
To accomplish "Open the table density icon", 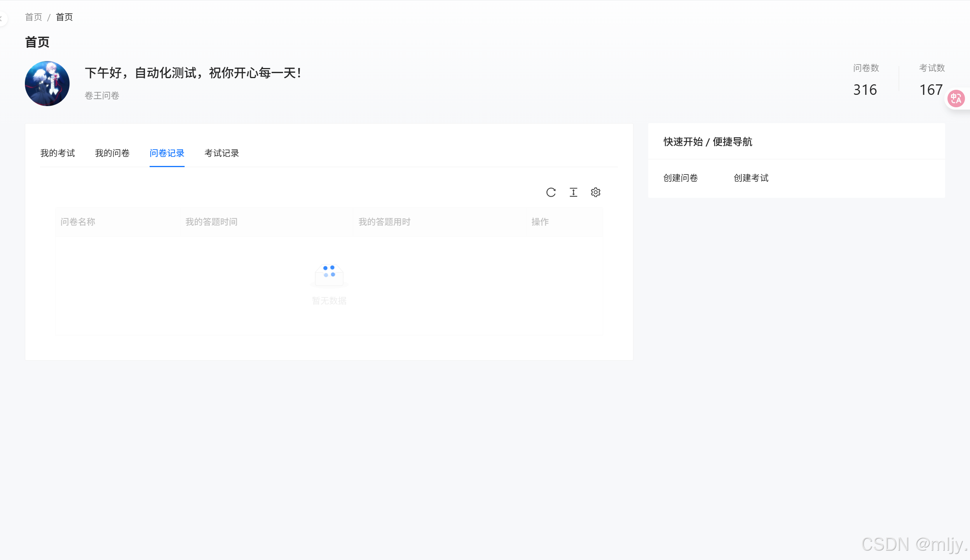I will pyautogui.click(x=573, y=192).
